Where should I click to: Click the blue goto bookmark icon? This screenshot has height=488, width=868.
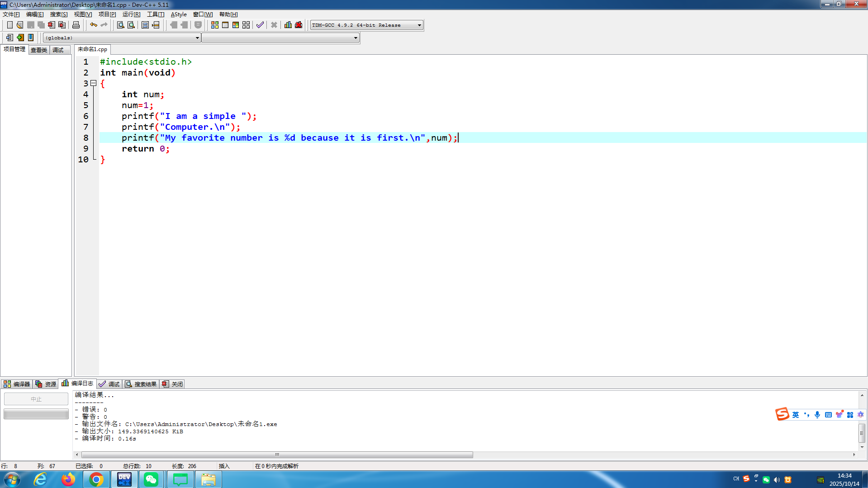tap(31, 38)
